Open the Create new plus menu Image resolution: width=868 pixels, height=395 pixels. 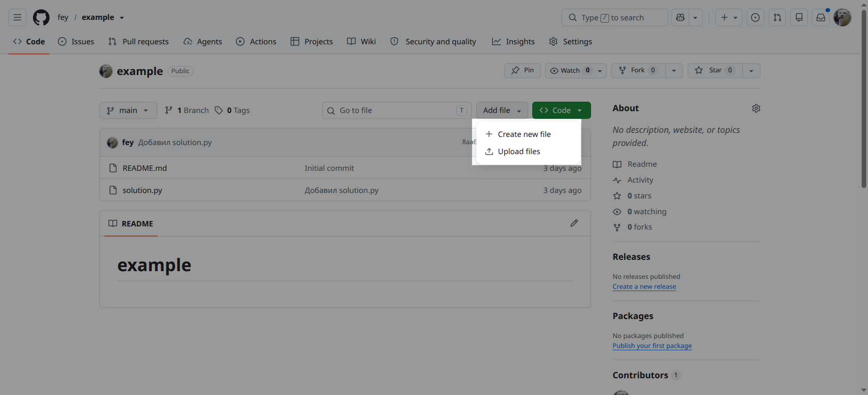click(x=728, y=18)
